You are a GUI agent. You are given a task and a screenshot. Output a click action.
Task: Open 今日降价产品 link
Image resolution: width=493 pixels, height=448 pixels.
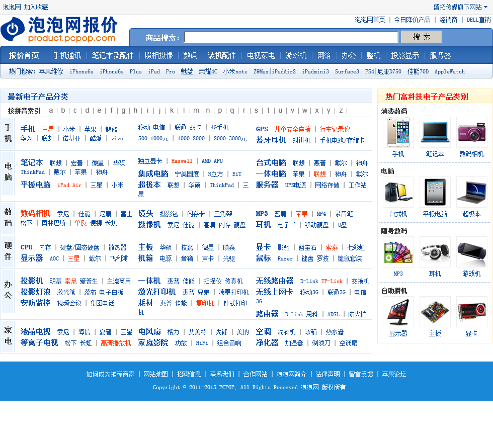412,20
